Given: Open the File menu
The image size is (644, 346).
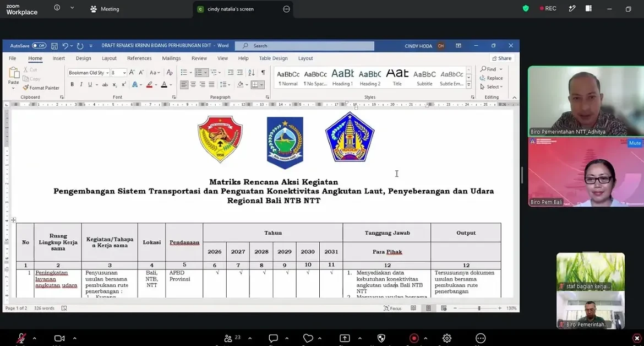Looking at the screenshot, I should pyautogui.click(x=12, y=58).
